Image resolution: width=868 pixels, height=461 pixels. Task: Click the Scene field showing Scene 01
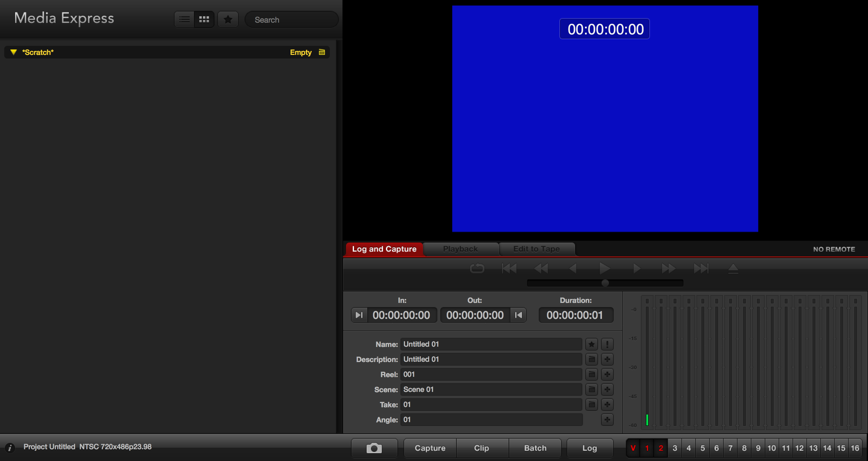pyautogui.click(x=491, y=390)
